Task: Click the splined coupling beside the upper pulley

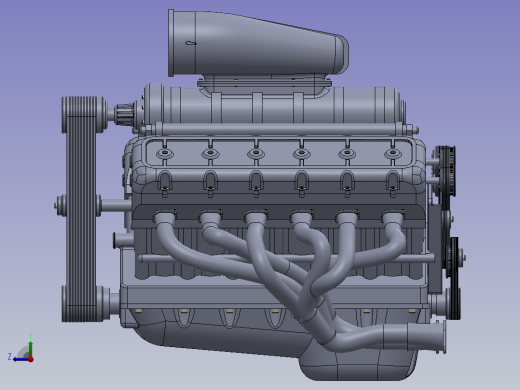Action: pos(125,114)
